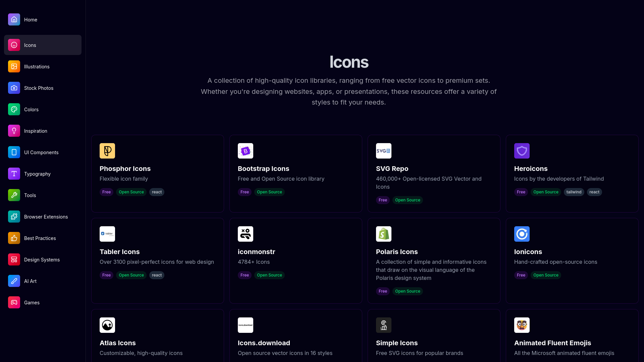The width and height of the screenshot is (644, 362).
Task: Click the orange Illustrations picture icon
Action: [14, 66]
